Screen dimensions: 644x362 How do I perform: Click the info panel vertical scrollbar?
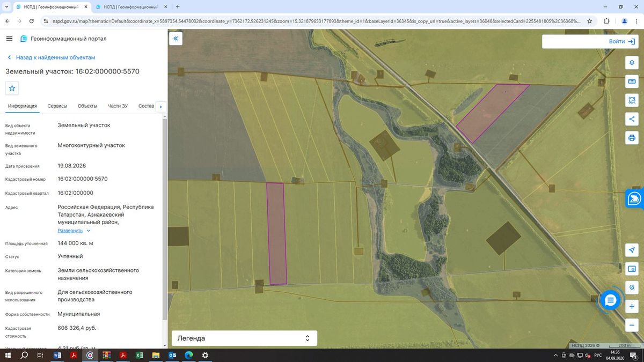(x=164, y=220)
